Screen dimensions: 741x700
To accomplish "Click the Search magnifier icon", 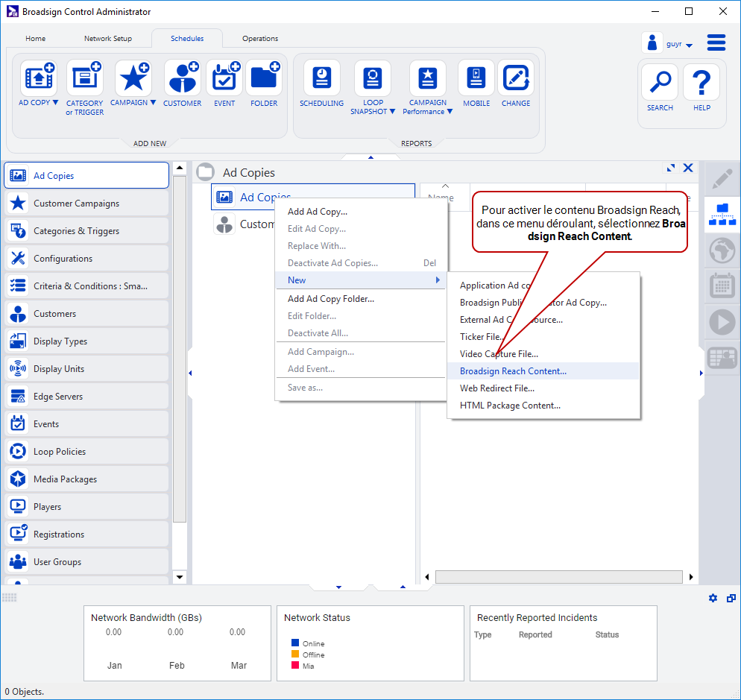I will (x=660, y=83).
